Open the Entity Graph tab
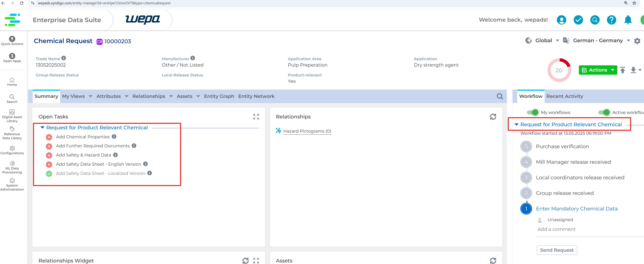This screenshot has height=264, width=644. click(219, 96)
